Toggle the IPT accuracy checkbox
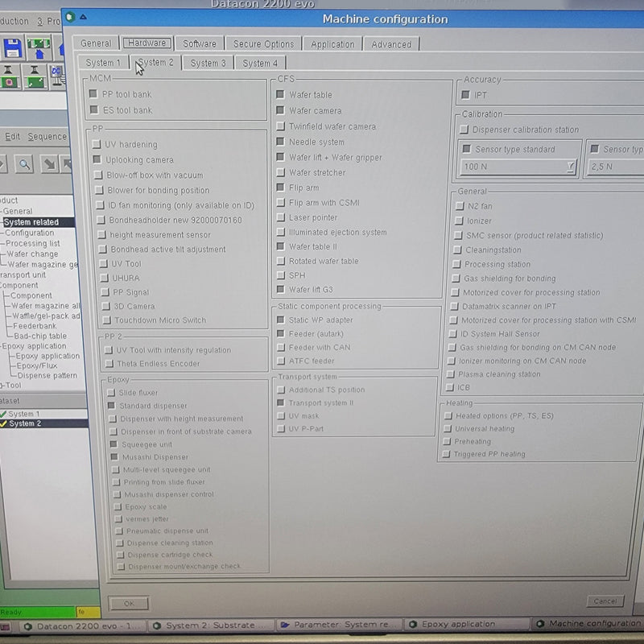644x644 pixels. tap(465, 94)
